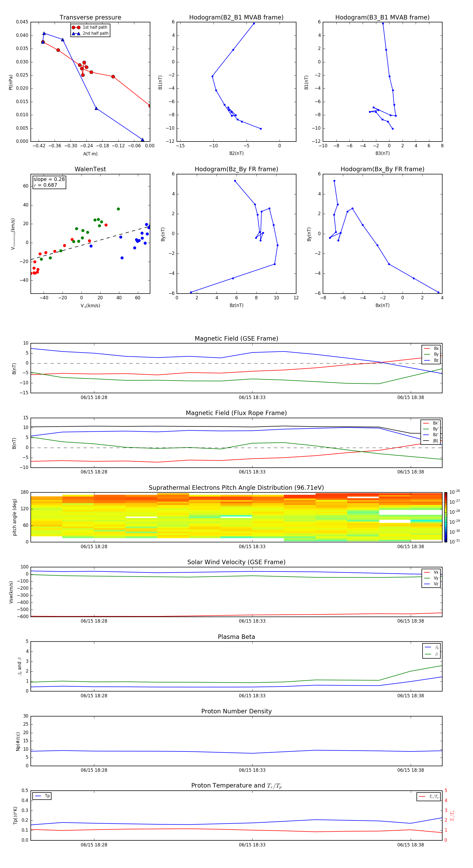This screenshot has width=473, height=868.
Task: Click '06/15 18:33' under Proton Temperature panel
Action: 252,845
